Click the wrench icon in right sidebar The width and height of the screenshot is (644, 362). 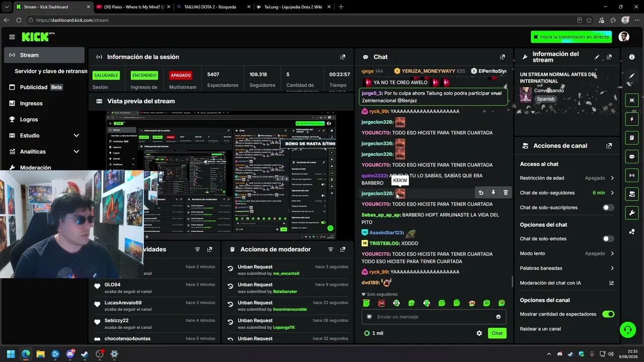click(x=632, y=213)
